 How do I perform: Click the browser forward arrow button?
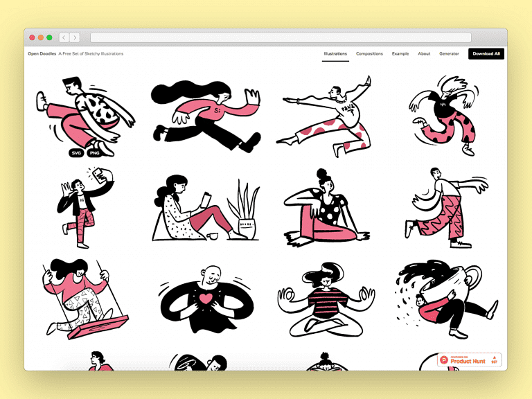click(x=75, y=37)
